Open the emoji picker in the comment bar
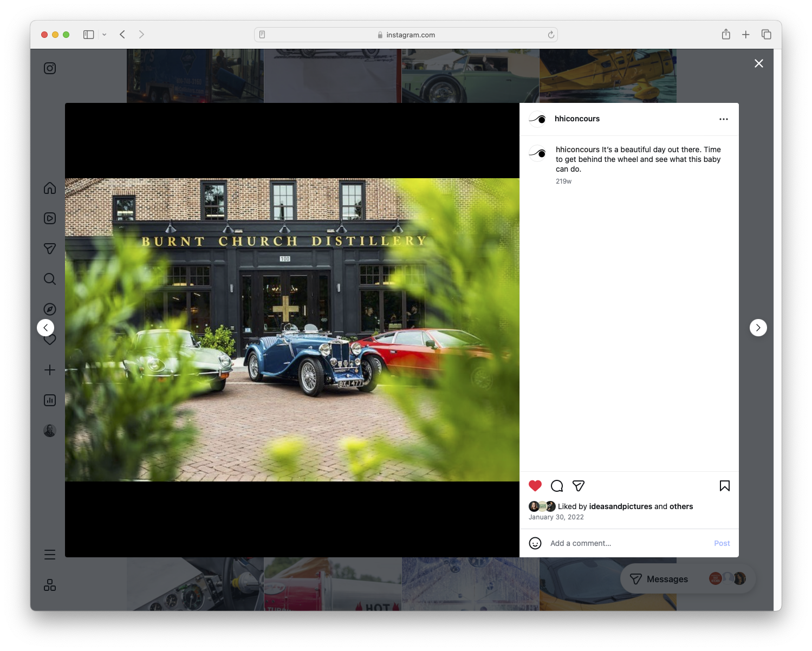 [535, 543]
